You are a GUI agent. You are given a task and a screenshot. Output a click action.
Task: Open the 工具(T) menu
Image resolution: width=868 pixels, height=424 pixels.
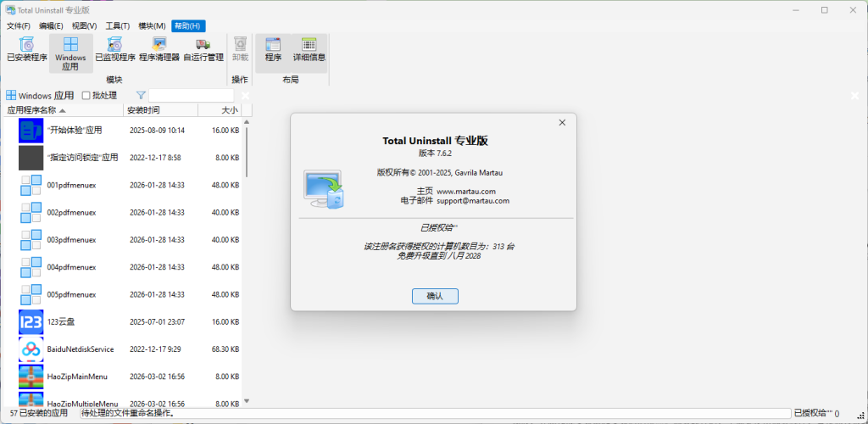coord(117,26)
